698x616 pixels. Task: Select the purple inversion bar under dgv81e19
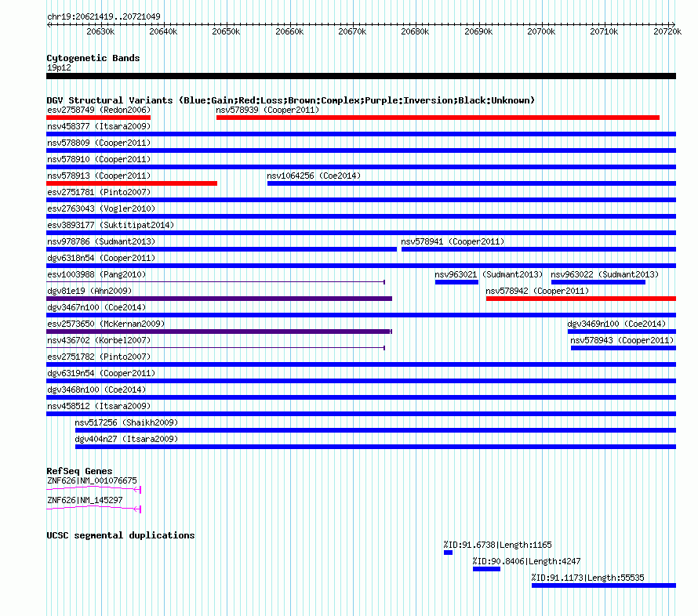click(x=219, y=299)
